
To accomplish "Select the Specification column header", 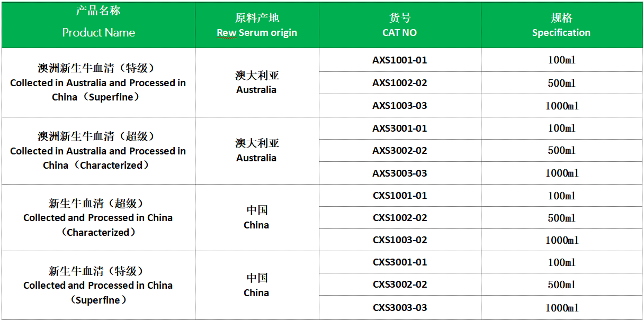I will 561,25.
